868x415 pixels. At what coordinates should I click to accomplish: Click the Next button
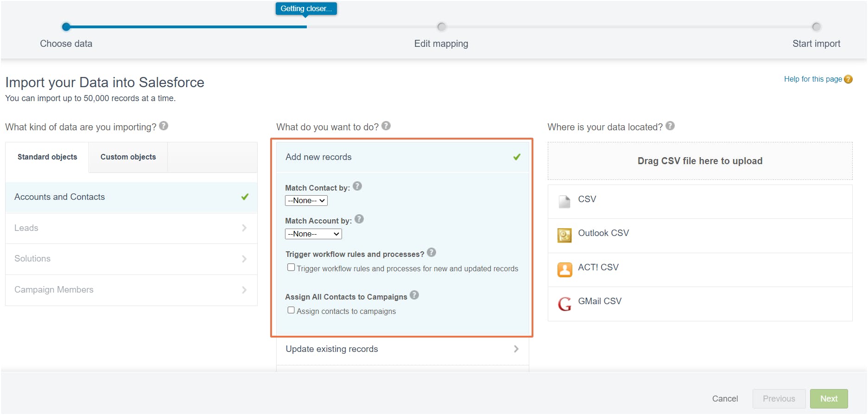(x=829, y=399)
